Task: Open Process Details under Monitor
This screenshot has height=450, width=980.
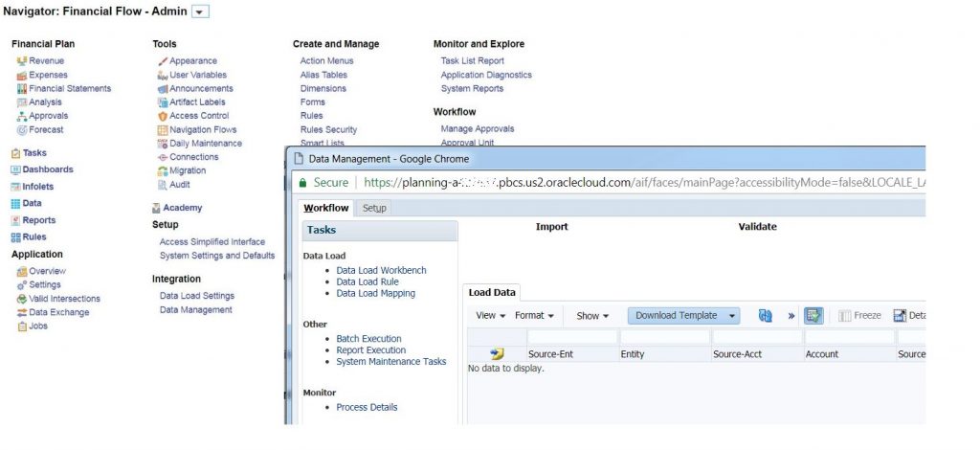Action: 367,407
